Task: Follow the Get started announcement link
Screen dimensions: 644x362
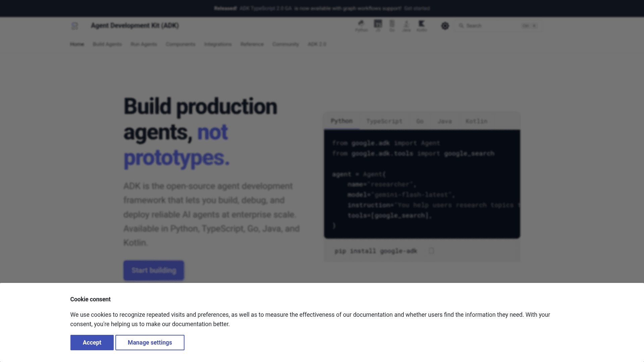Action: click(x=417, y=8)
